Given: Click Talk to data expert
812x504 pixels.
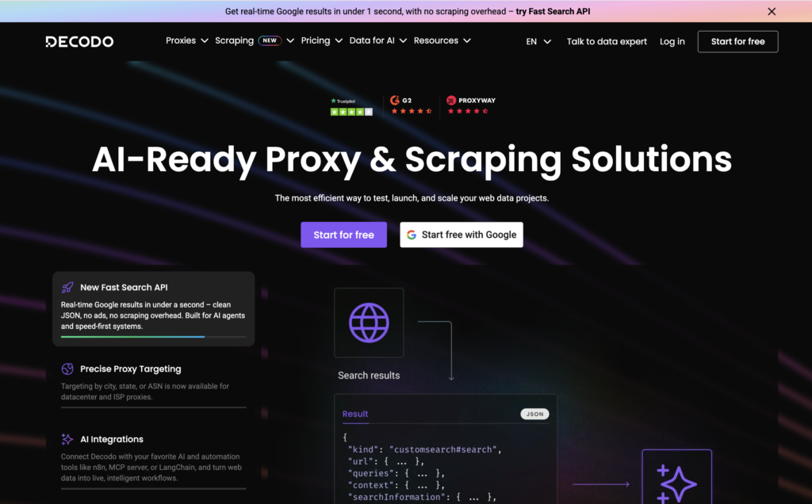Looking at the screenshot, I should [607, 41].
